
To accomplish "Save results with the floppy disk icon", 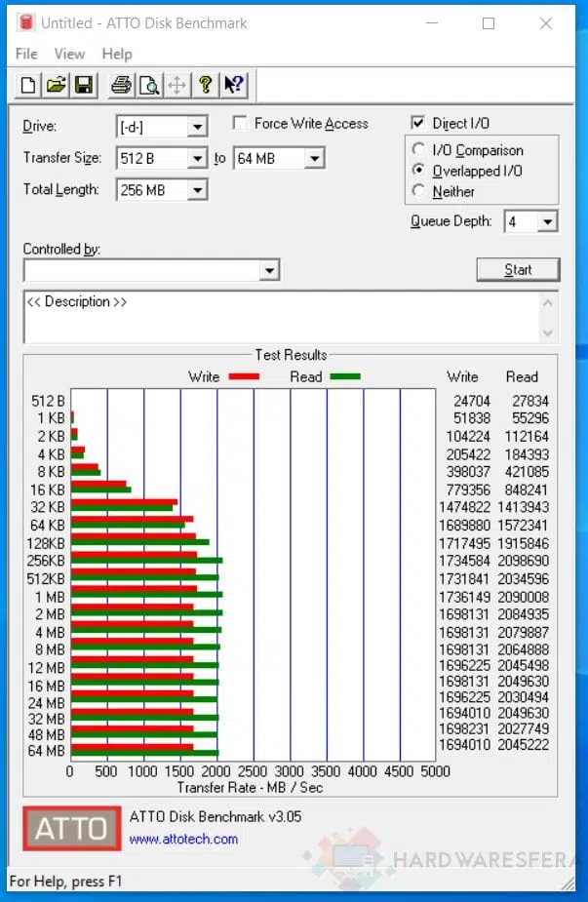I will click(84, 85).
